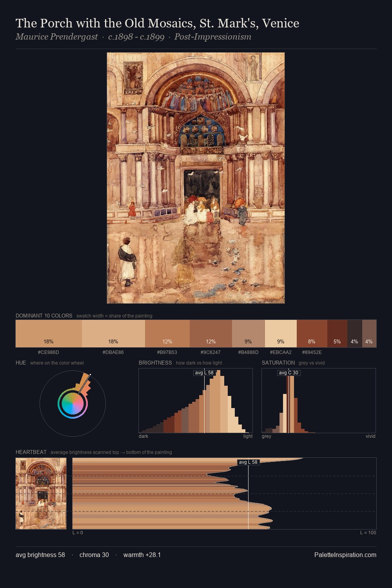
Task: Click artist name Maurice Prendergast
Action: [x=56, y=37]
